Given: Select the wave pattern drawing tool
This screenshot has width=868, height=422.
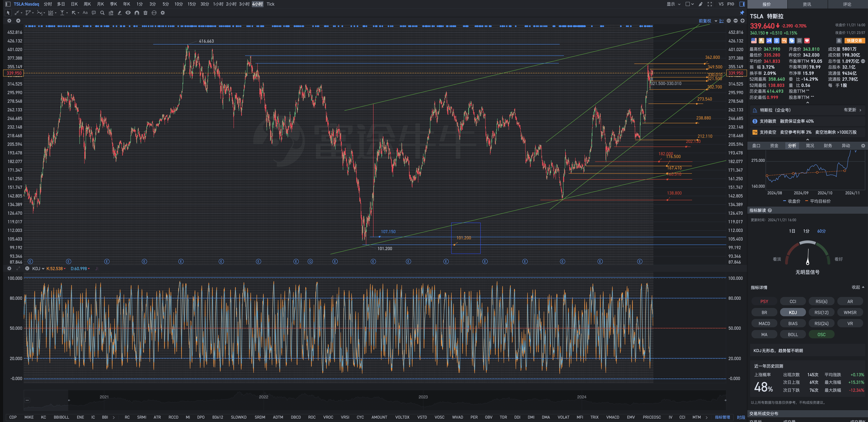Looking at the screenshot, I should [40, 13].
